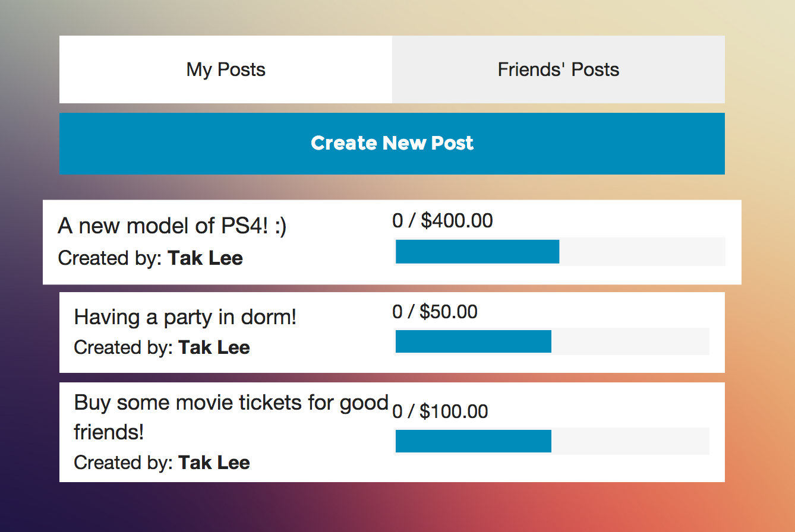Click the blue filled part of the $50.00 progress bar
The width and height of the screenshot is (795, 532).
(x=473, y=342)
